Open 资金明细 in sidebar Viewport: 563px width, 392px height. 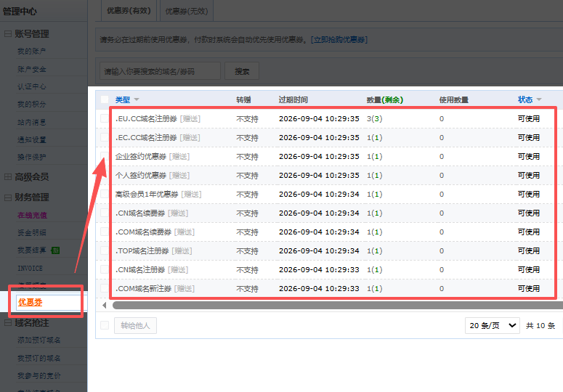[x=31, y=233]
